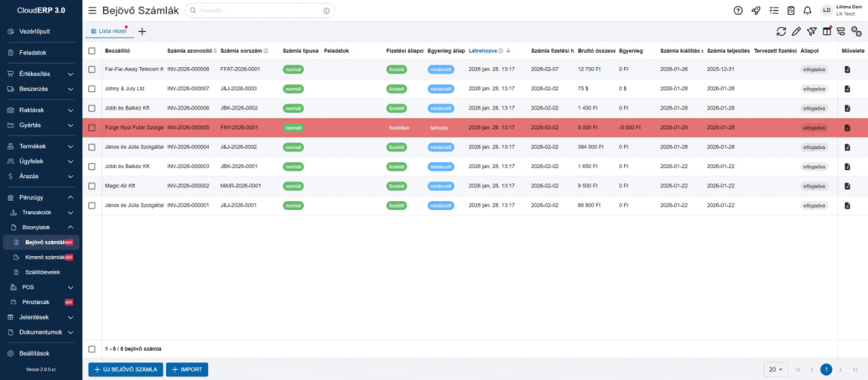The height and width of the screenshot is (380, 868).
Task: Click the refresh list icon
Action: (781, 31)
